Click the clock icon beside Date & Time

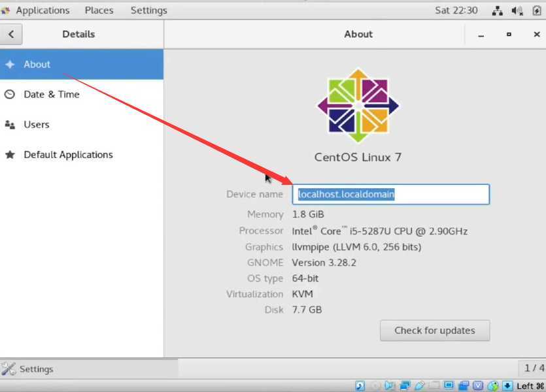coord(10,94)
